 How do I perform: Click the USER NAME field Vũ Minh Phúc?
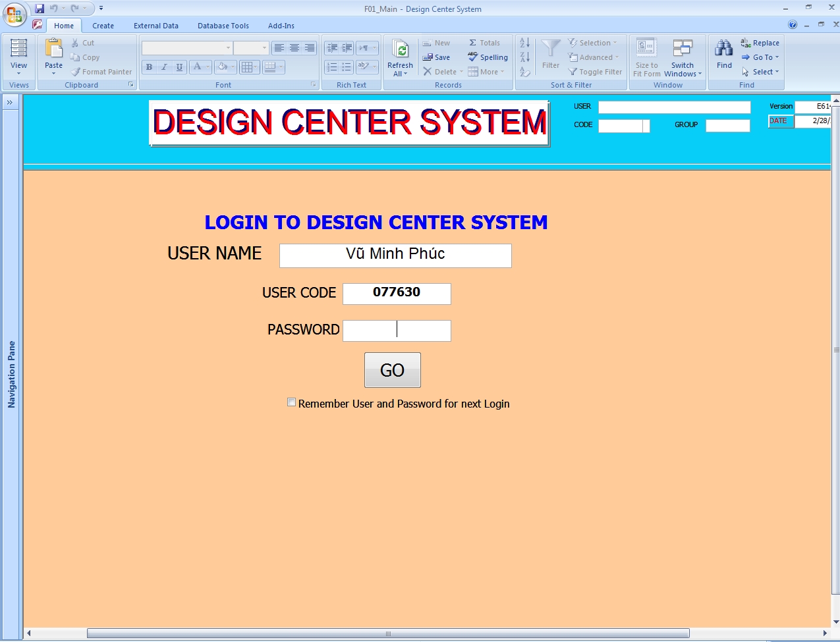click(x=395, y=255)
